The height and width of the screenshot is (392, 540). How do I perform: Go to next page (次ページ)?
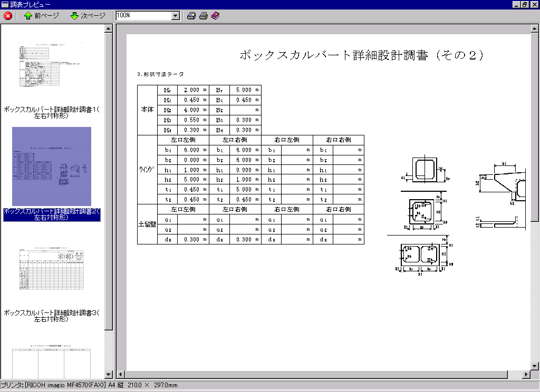88,16
